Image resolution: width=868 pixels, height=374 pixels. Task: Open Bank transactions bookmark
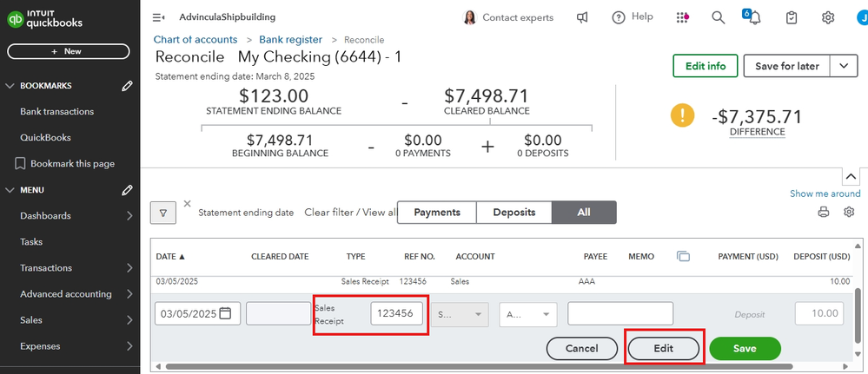click(56, 111)
